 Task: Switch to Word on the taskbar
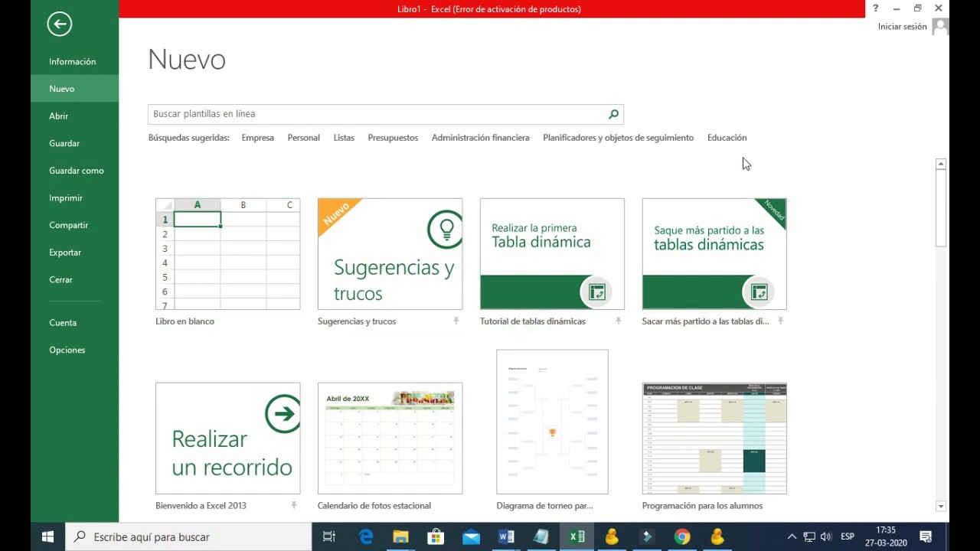click(506, 536)
